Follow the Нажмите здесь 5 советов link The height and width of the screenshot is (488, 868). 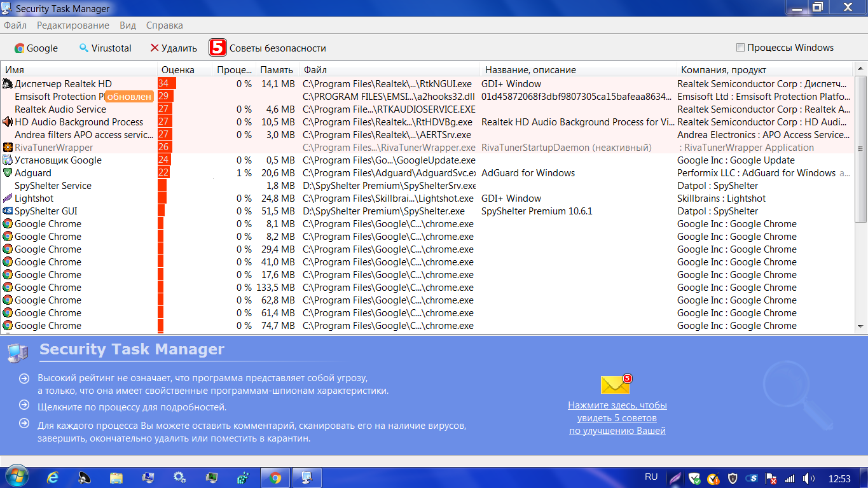pyautogui.click(x=617, y=418)
